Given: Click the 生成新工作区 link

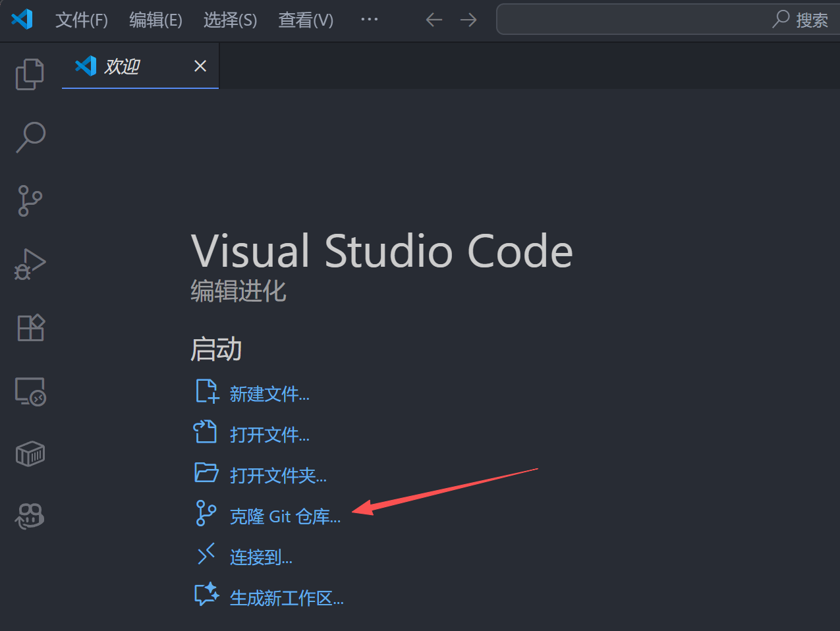Looking at the screenshot, I should (287, 598).
